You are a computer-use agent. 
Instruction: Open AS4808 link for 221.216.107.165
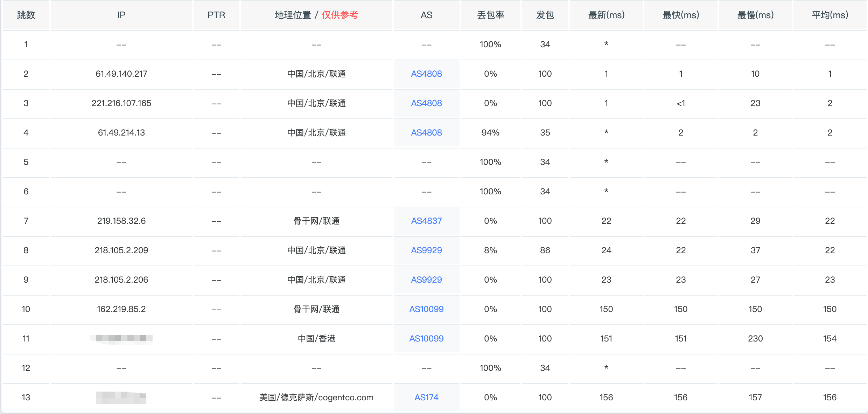[x=426, y=103]
